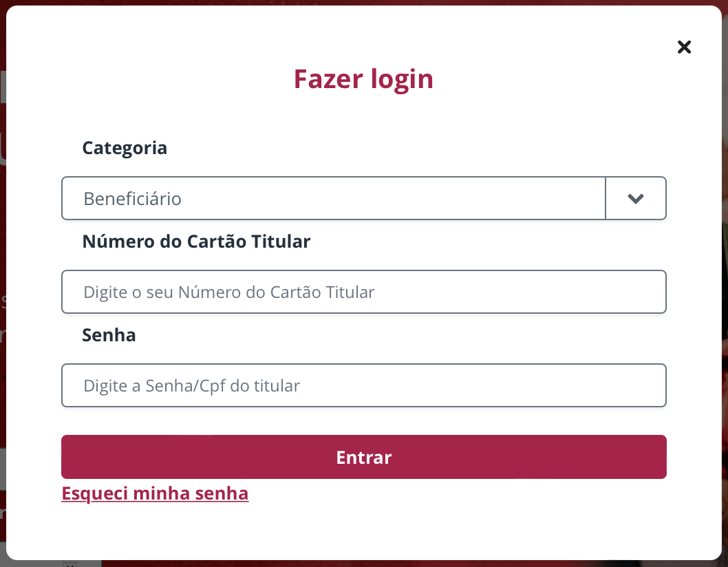Focus the Senha password input

[363, 385]
